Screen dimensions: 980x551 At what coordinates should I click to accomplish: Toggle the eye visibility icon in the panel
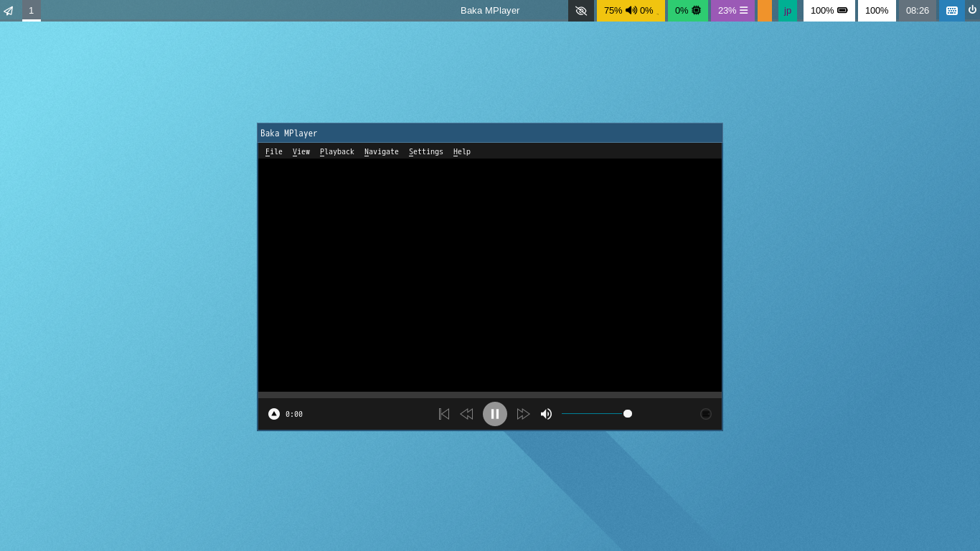tap(581, 11)
